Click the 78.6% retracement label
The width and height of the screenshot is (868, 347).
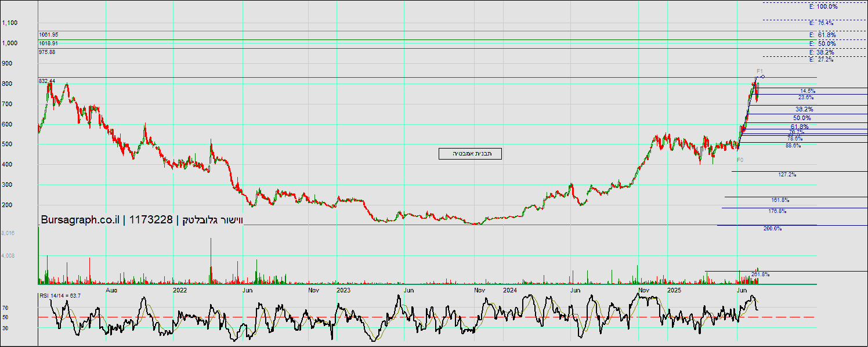795,138
